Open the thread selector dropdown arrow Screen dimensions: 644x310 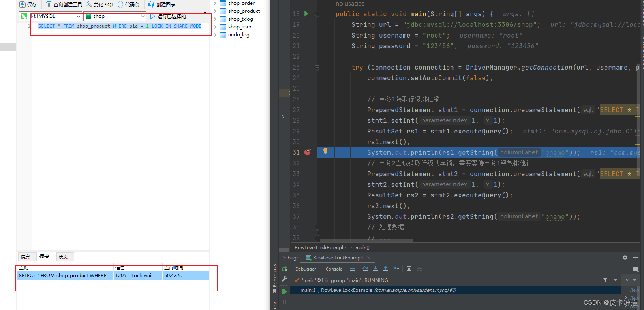point(615,280)
